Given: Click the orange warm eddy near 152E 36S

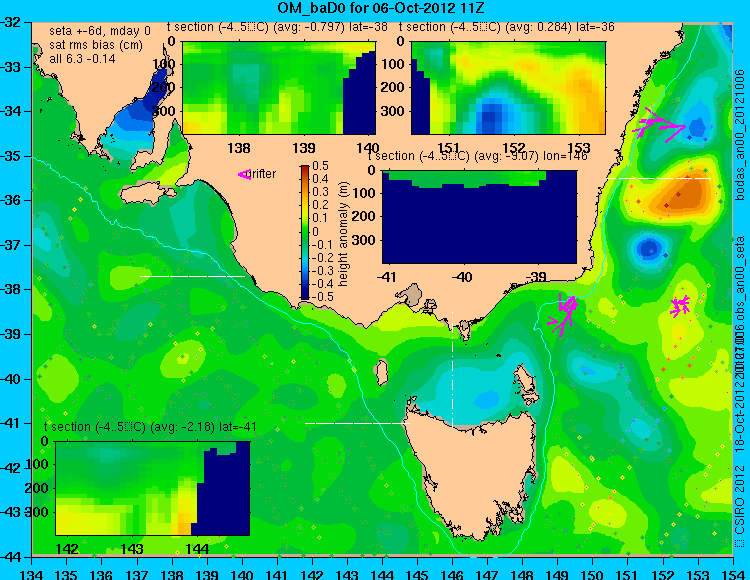Looking at the screenshot, I should (682, 191).
